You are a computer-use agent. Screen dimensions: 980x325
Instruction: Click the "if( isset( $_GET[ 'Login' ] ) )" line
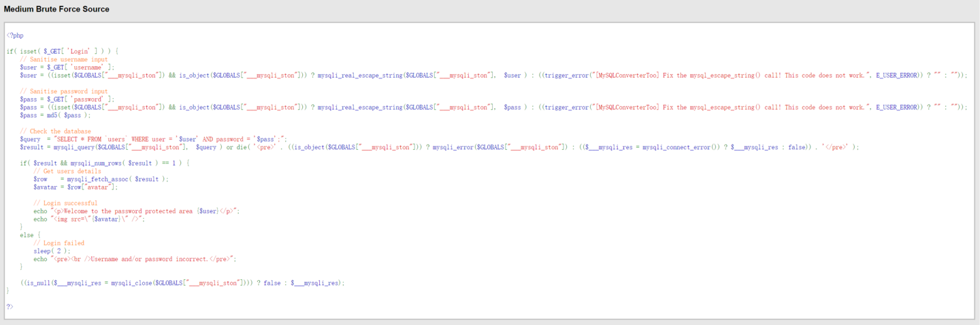[x=63, y=51]
